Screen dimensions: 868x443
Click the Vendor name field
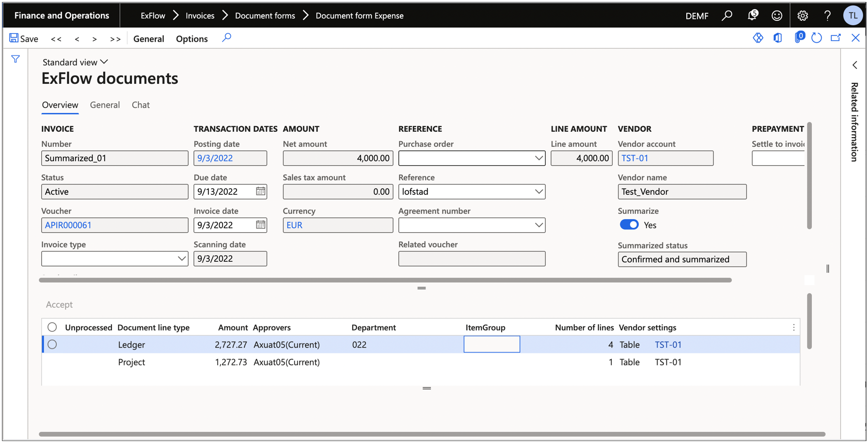point(682,191)
